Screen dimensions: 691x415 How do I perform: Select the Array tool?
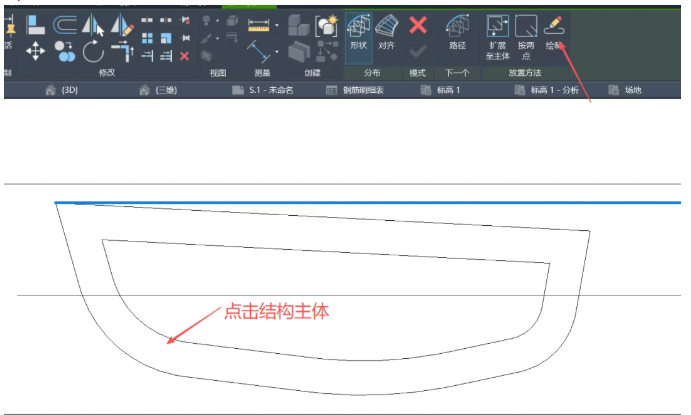point(147,38)
